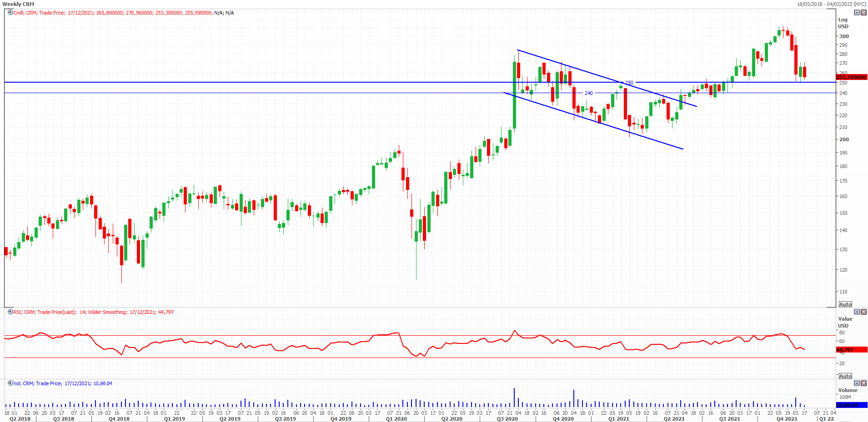This screenshot has width=868, height=422.
Task: Click the date range label at top right
Action: (x=831, y=4)
